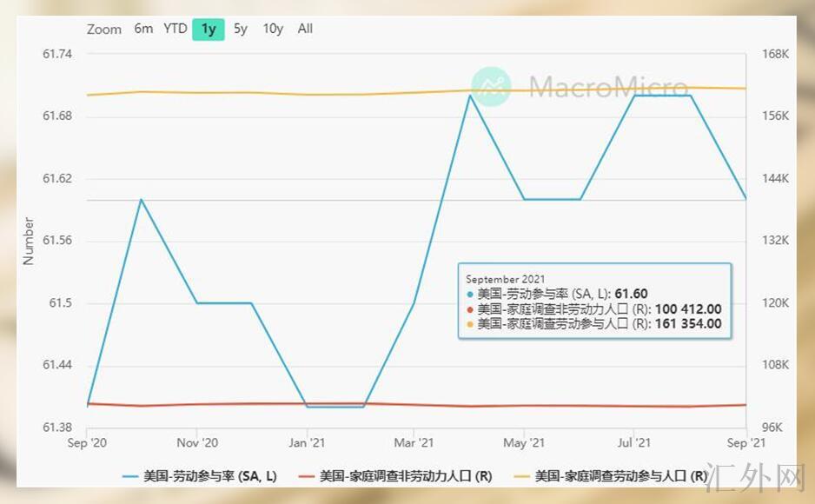Click the 61.5 left axis value
815x504 pixels.
tap(61, 303)
